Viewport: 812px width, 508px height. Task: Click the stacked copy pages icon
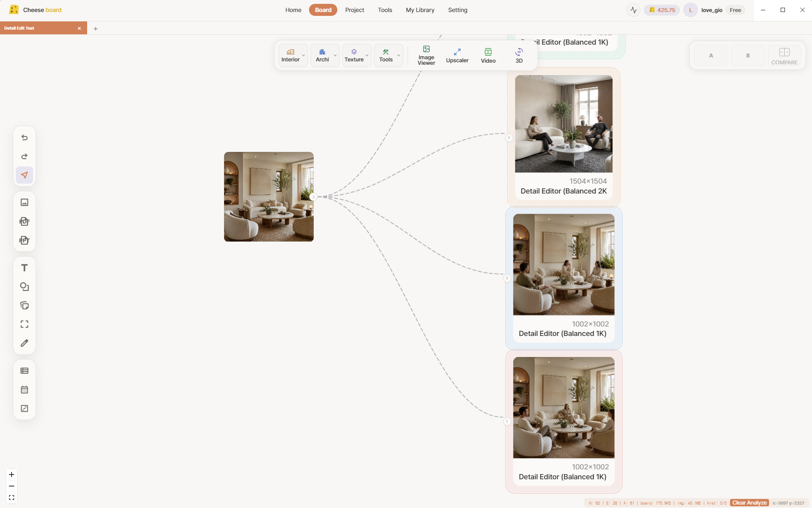pyautogui.click(x=24, y=305)
